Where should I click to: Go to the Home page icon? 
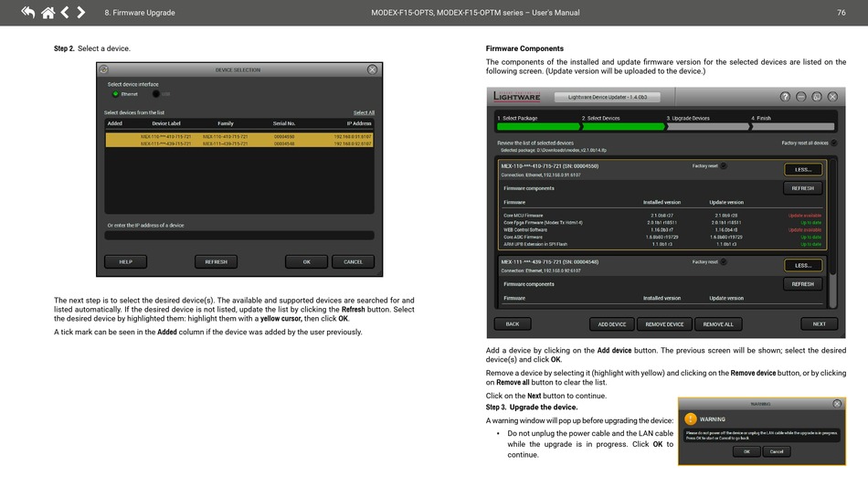pyautogui.click(x=48, y=13)
